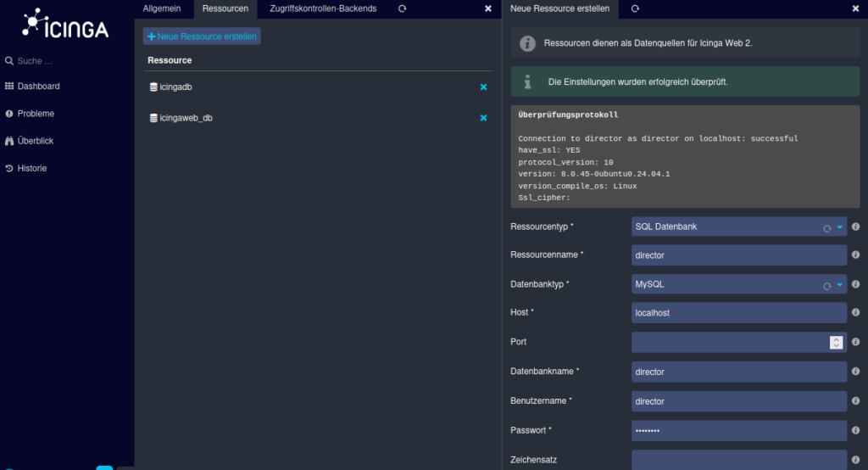Click the Port spinner arrows
The width and height of the screenshot is (868, 470).
836,343
